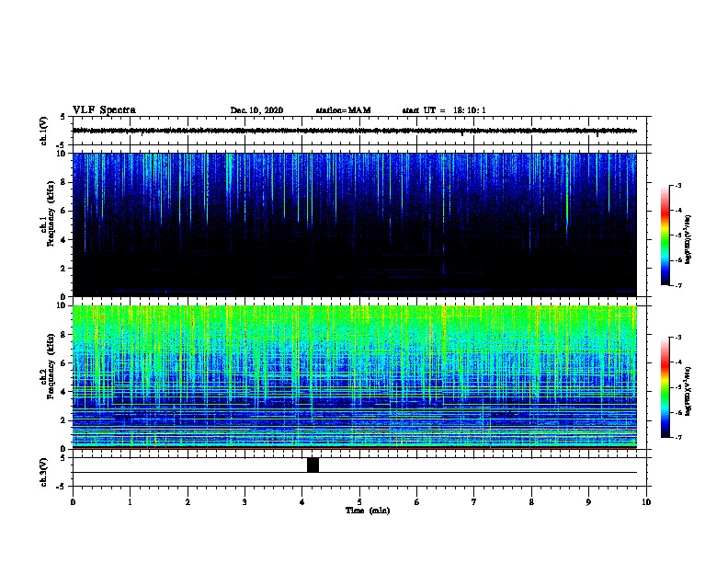This screenshot has width=728, height=563.
Task: Select the "start UT = 18:10:1" text
Action: point(444,110)
